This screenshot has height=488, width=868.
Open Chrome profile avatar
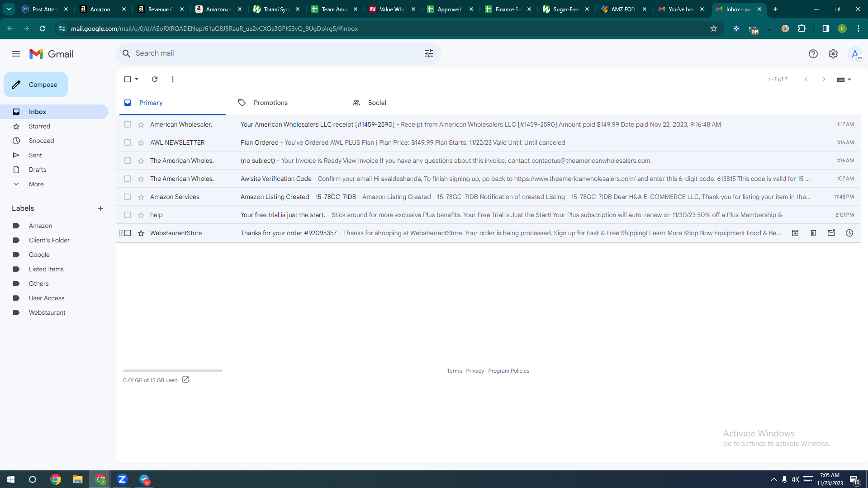tap(842, 28)
